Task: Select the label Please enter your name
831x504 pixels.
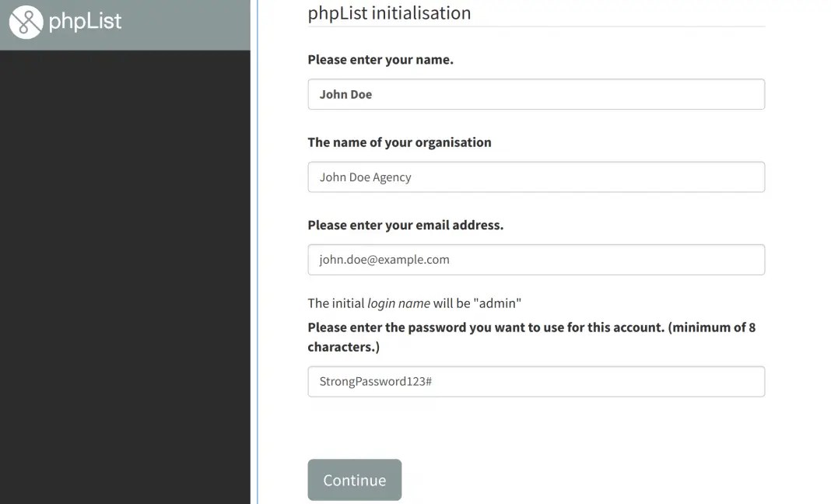Action: tap(380, 59)
